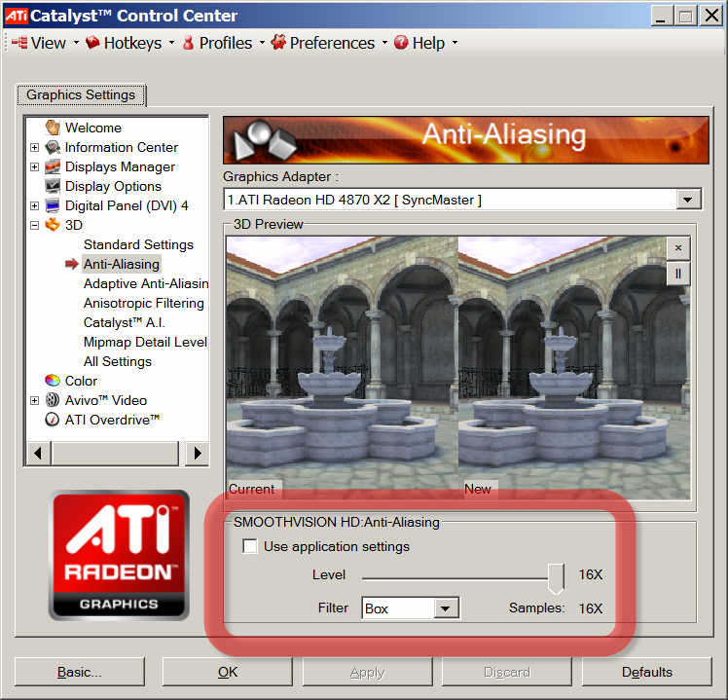Image resolution: width=728 pixels, height=700 pixels.
Task: Click the Information Center icon
Action: point(53,147)
